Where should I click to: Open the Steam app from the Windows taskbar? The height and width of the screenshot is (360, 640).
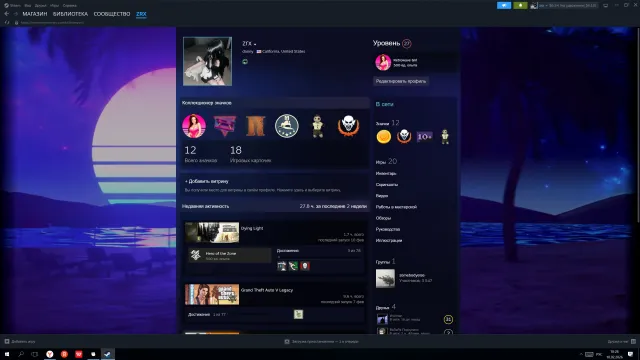point(108,354)
